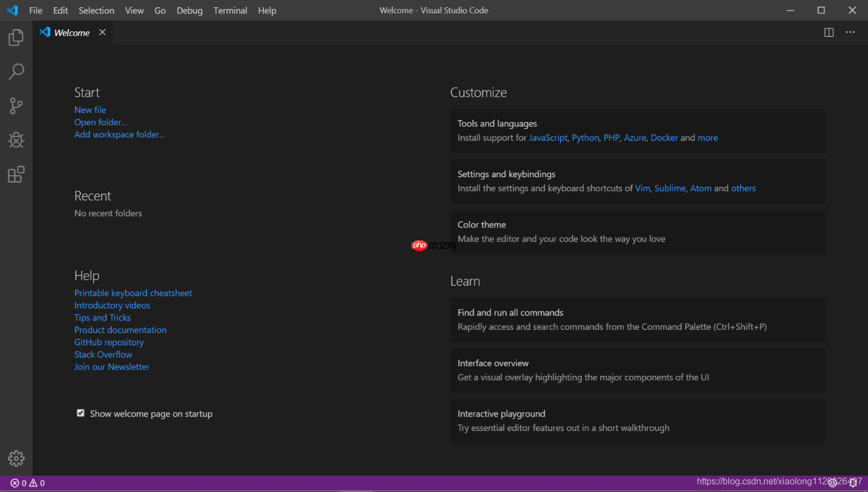
Task: Open the Extensions view icon
Action: [x=16, y=174]
